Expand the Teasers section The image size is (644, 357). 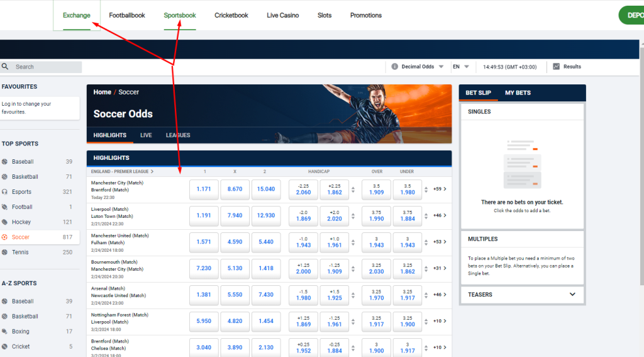point(572,295)
